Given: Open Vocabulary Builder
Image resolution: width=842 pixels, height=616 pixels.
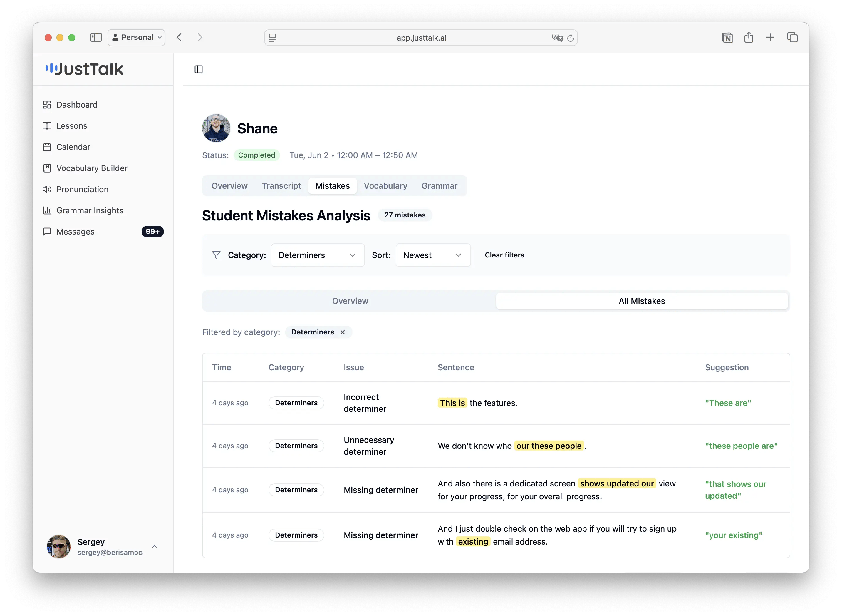Looking at the screenshot, I should (x=85, y=168).
